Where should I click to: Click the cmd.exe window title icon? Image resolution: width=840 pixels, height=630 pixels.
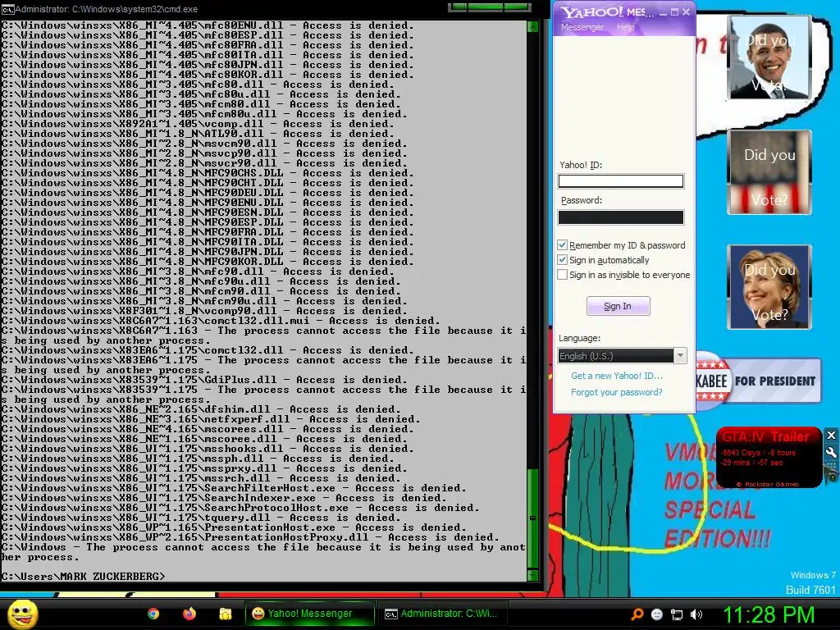click(7, 9)
